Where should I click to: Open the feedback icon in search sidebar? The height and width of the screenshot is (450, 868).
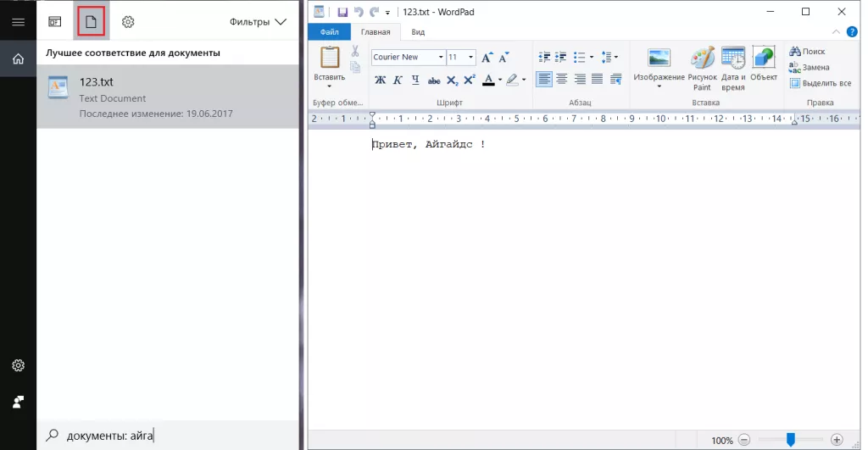pos(19,402)
